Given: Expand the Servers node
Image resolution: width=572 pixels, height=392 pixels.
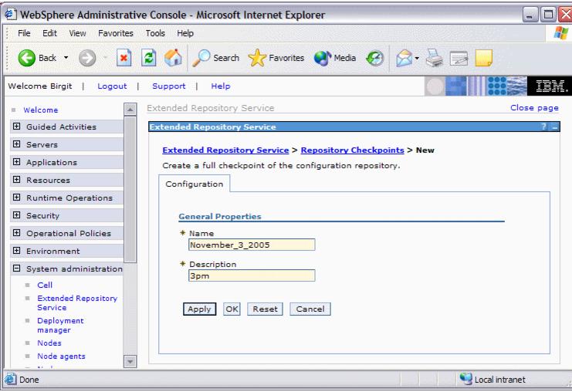Looking at the screenshot, I should pyautogui.click(x=16, y=144).
